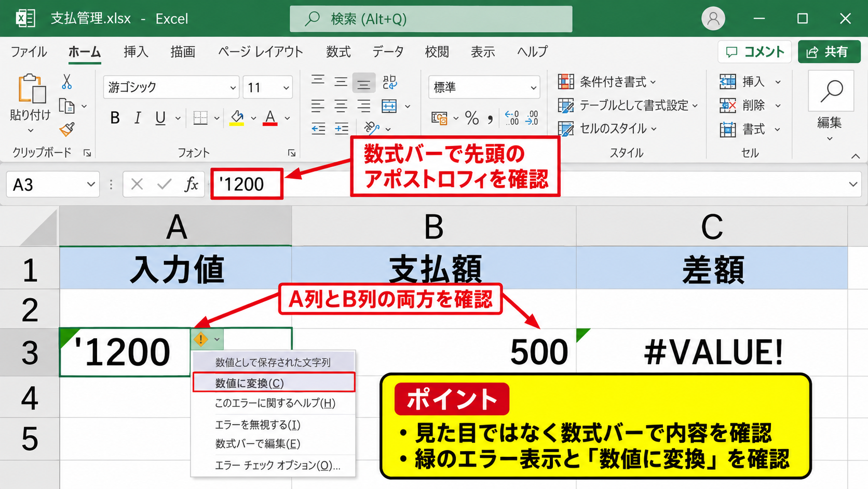The height and width of the screenshot is (489, 868).
Task: Open the ファイル tab
Action: point(29,51)
